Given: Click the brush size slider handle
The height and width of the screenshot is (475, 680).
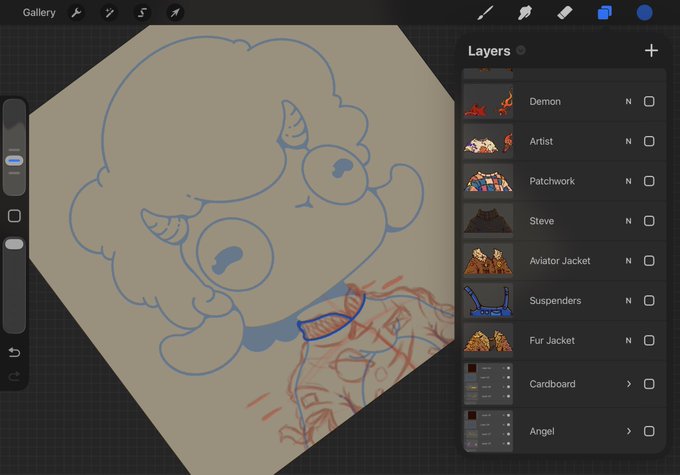Looking at the screenshot, I should click(14, 161).
